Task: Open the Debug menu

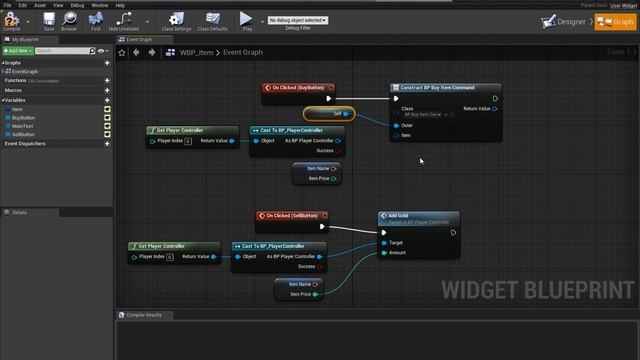Action: click(x=77, y=5)
